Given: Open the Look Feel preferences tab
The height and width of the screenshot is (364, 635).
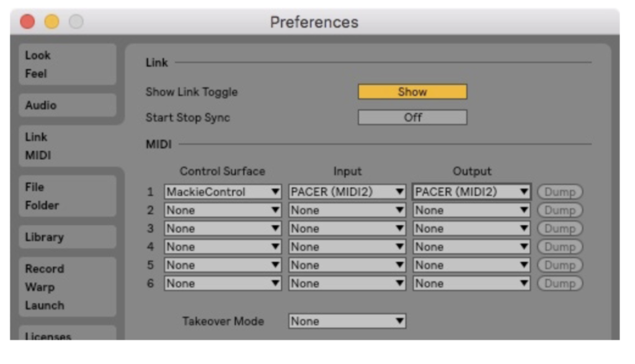Looking at the screenshot, I should point(67,64).
